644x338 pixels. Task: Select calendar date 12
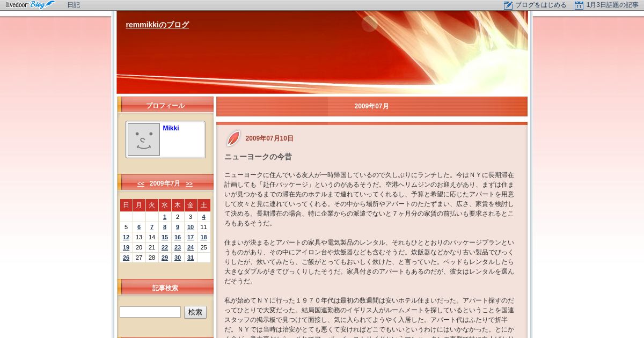[x=126, y=237]
